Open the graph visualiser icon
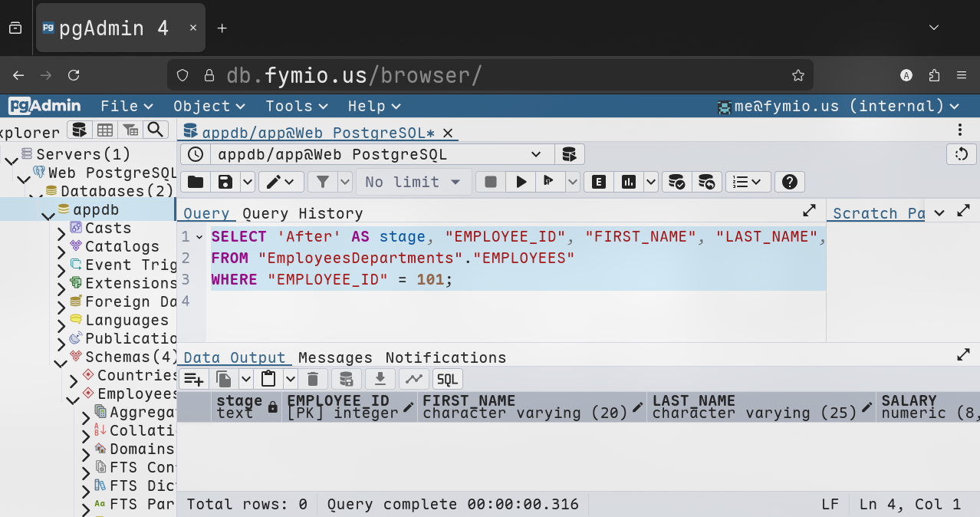The height and width of the screenshot is (517, 980). (x=413, y=379)
